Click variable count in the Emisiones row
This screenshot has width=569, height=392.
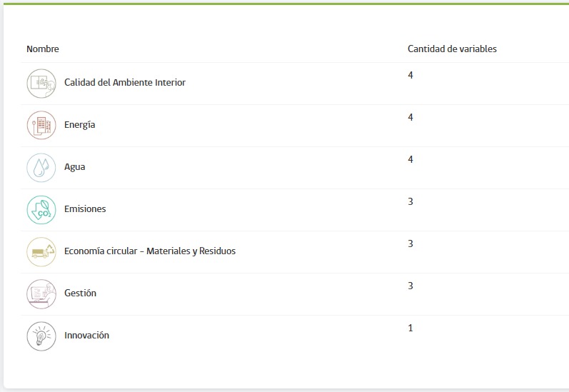tap(411, 202)
